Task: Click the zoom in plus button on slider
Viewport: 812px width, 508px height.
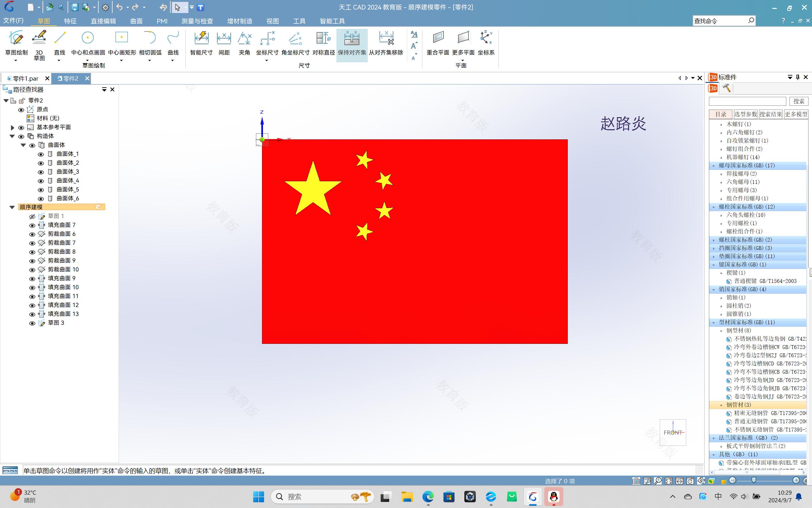Action: tap(796, 480)
